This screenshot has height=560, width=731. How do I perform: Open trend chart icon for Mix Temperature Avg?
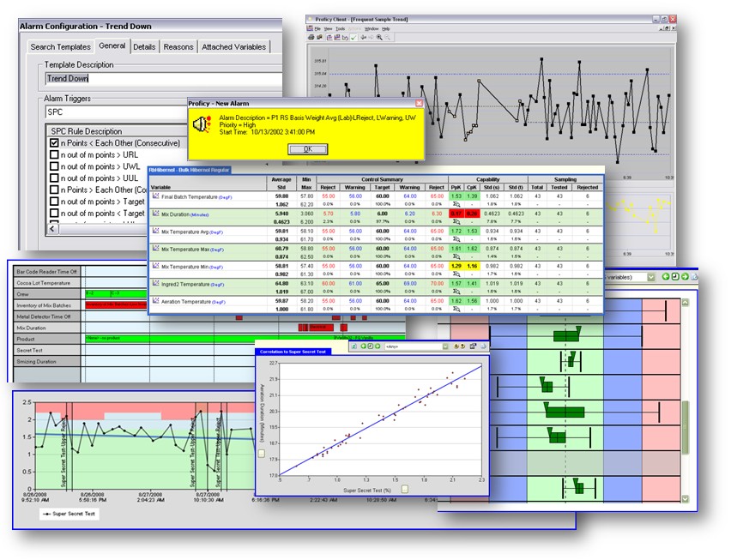click(156, 231)
